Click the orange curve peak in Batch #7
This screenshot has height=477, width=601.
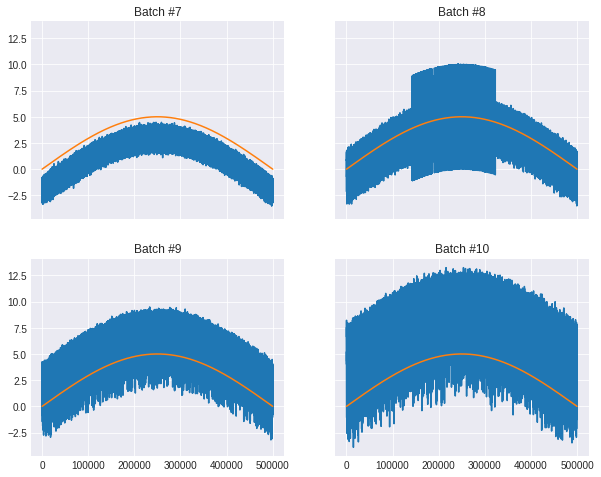[157, 117]
